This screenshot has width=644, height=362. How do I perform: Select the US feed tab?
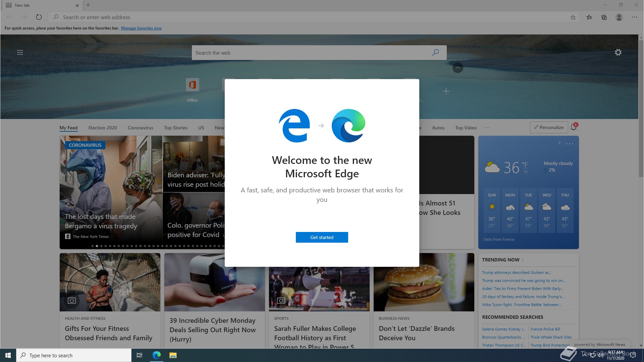(201, 128)
